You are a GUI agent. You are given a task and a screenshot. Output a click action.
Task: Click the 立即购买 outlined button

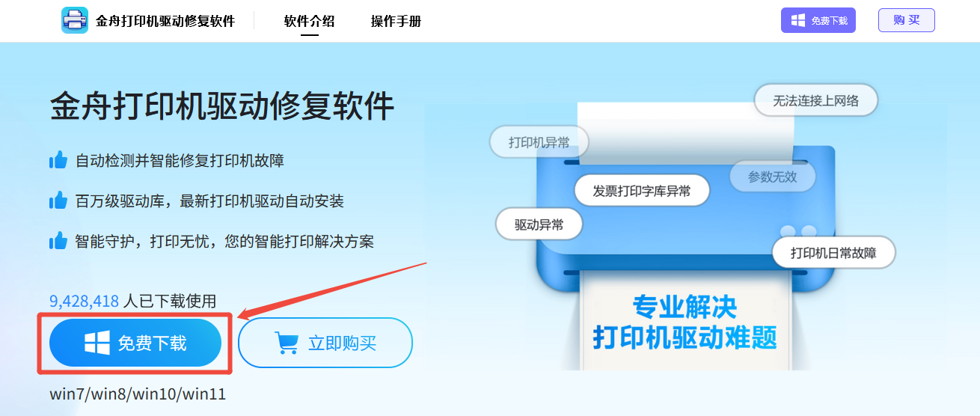pos(325,343)
